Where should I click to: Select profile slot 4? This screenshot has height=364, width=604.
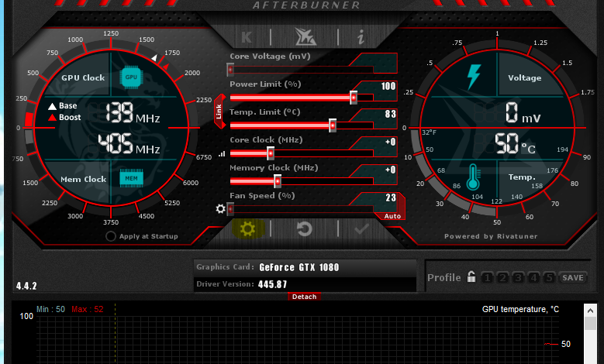click(x=533, y=277)
